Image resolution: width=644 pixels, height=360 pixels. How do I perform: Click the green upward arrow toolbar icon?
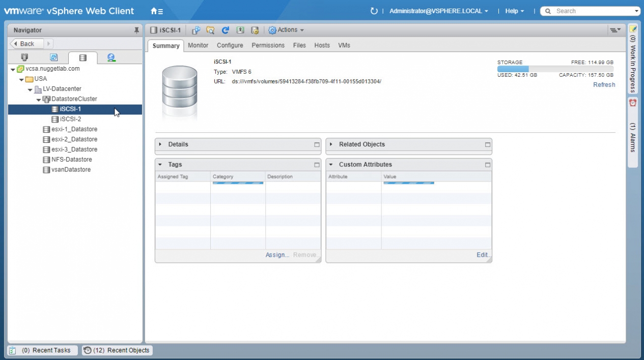point(240,31)
